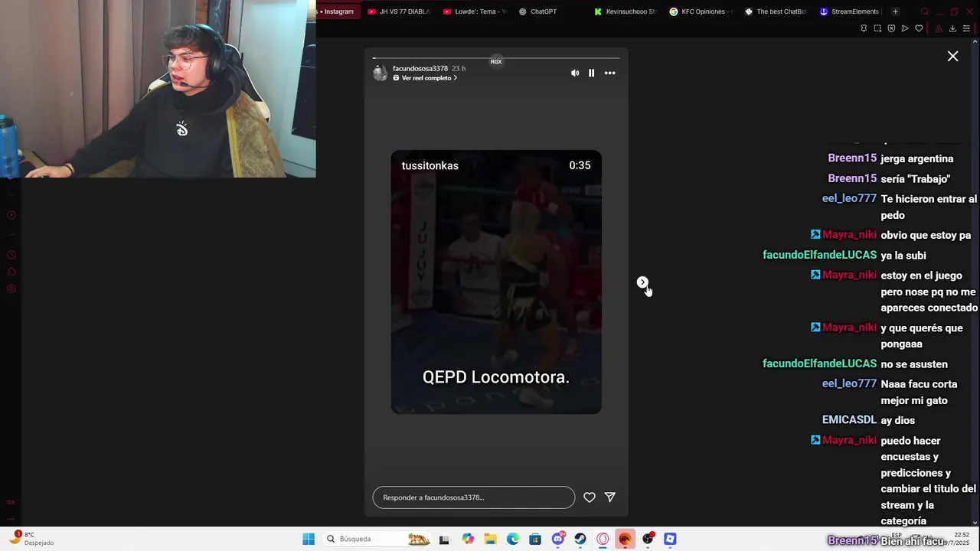Viewport: 980px width, 551px height.
Task: Click the send/flow arrow icon in toolbar
Action: coord(905,28)
